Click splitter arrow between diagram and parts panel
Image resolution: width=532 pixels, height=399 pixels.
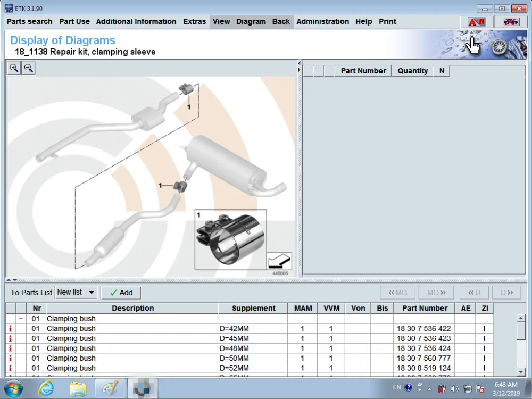[299, 66]
